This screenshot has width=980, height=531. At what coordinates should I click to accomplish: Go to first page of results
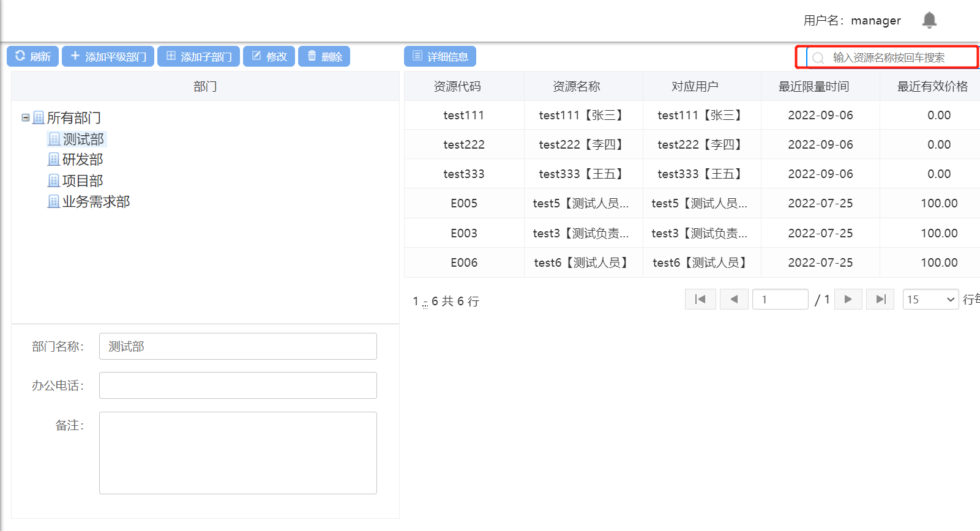click(x=700, y=299)
